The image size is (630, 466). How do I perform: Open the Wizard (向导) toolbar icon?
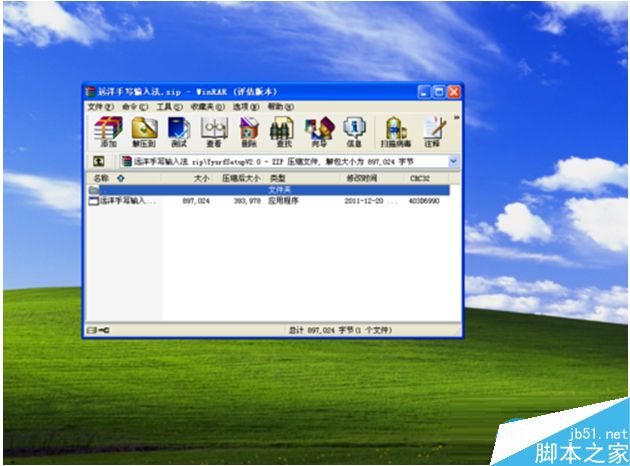point(319,132)
